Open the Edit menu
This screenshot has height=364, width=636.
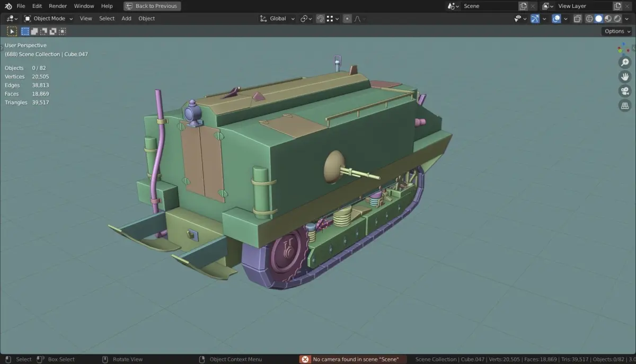37,6
